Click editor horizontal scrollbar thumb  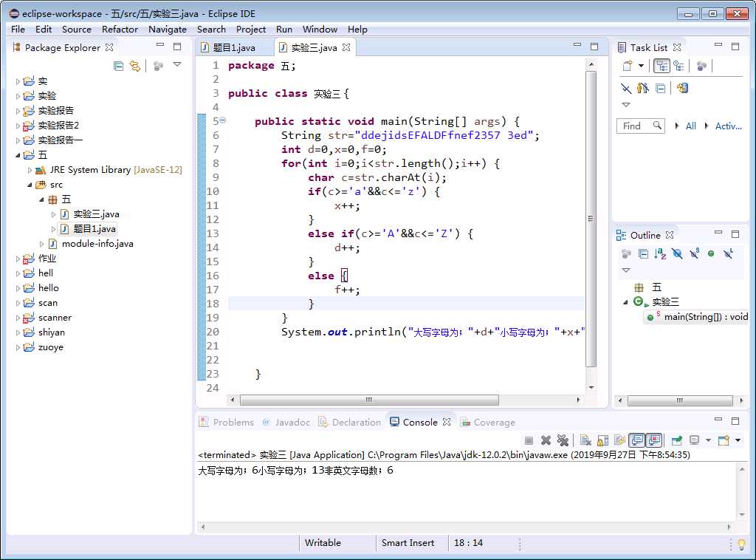click(x=369, y=400)
